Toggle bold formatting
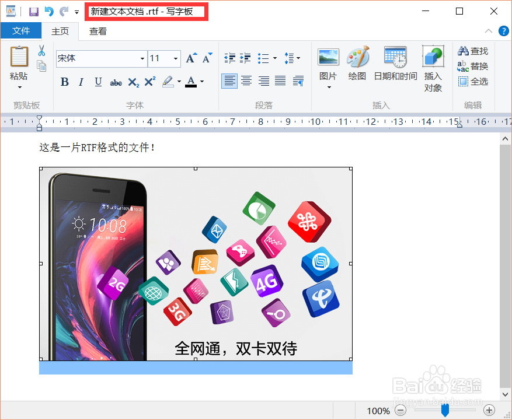This screenshot has height=420, width=512. 65,82
